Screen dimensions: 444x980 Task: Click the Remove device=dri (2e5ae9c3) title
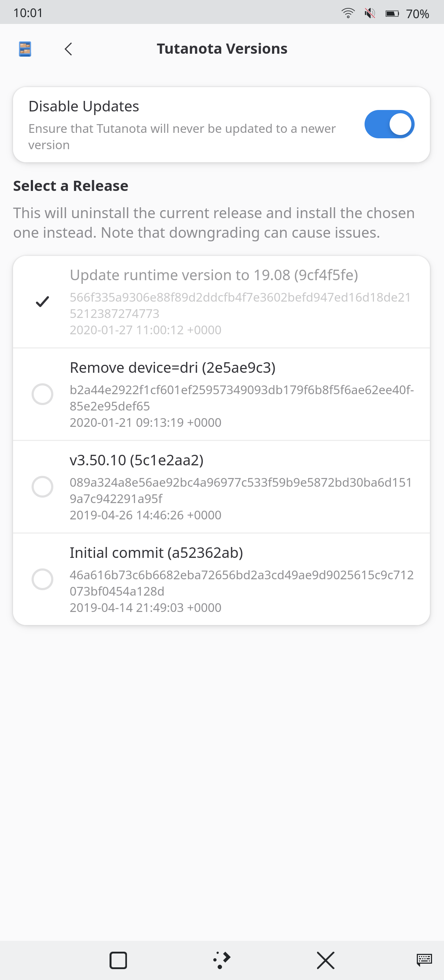[x=173, y=368]
